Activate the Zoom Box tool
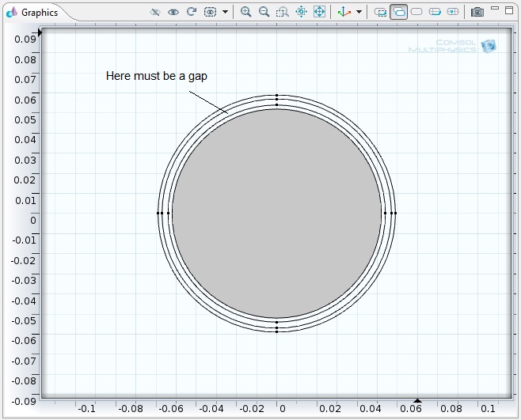Viewport: 521px width, 420px height. pyautogui.click(x=282, y=12)
